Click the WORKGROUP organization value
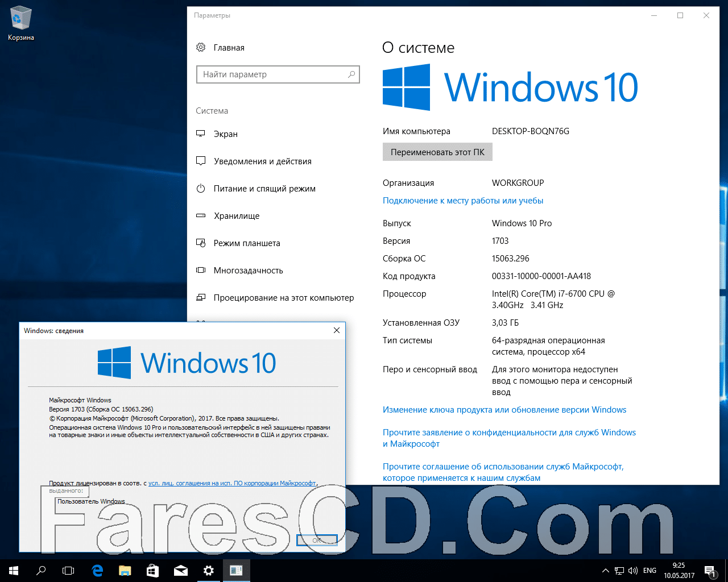Viewport: 728px width, 582px height. click(x=518, y=183)
